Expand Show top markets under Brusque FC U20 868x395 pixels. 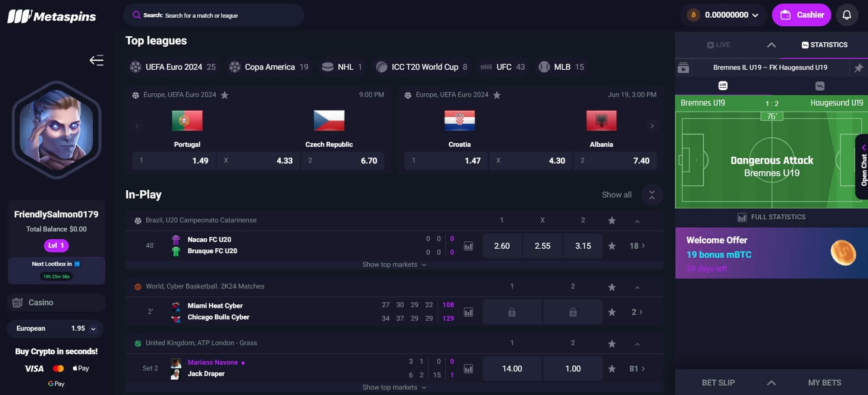[x=394, y=265]
